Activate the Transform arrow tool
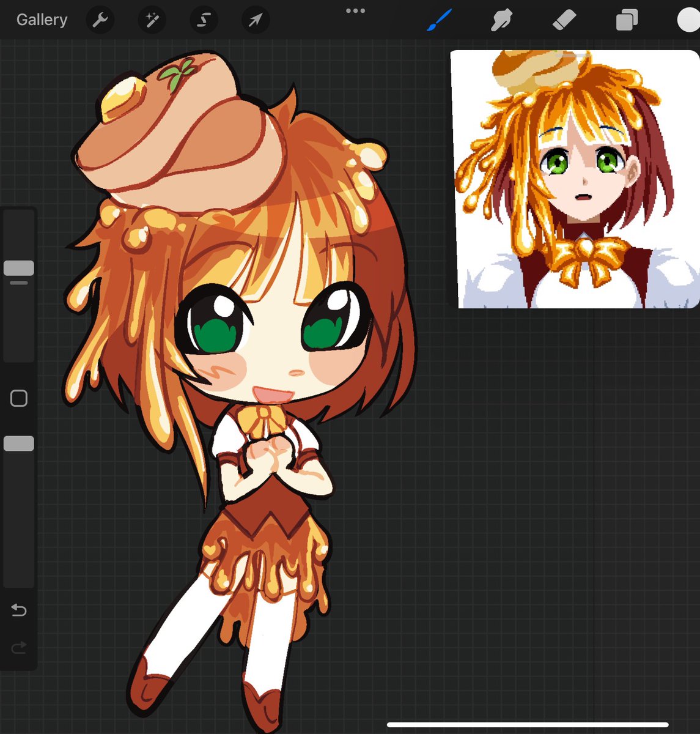 coord(255,20)
